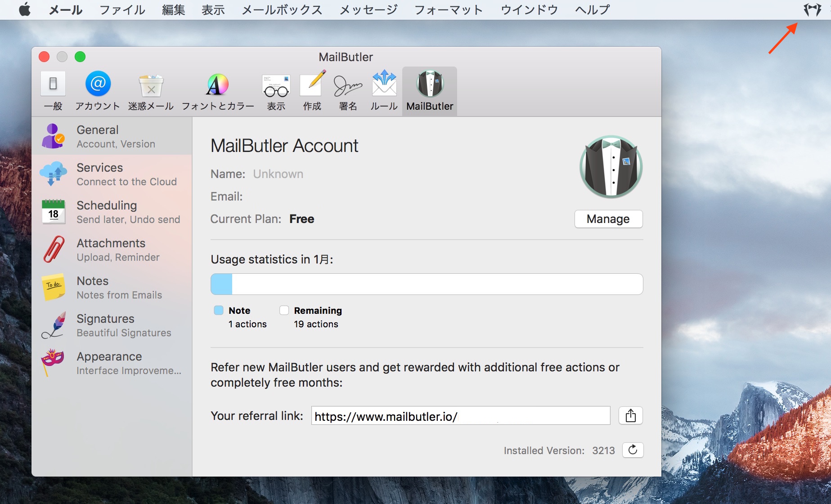
Task: Open the Rules (ルール) preferences pane
Action: pyautogui.click(x=384, y=91)
